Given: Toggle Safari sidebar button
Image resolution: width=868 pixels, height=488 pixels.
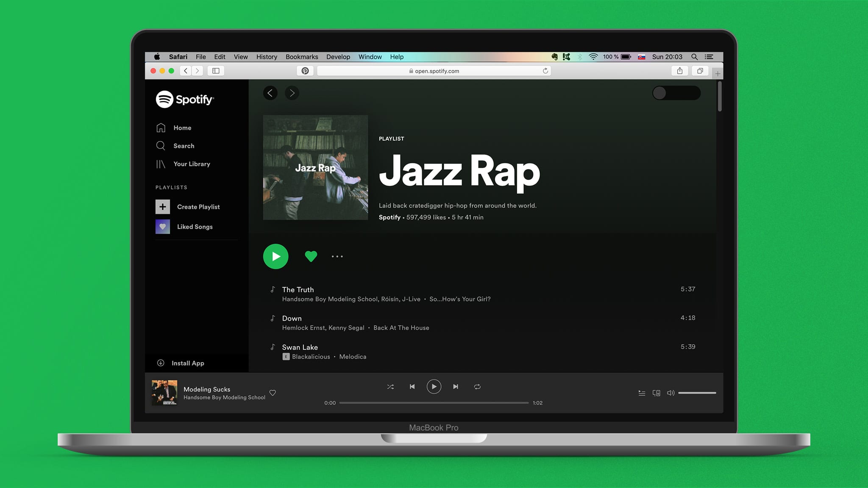Looking at the screenshot, I should pyautogui.click(x=216, y=71).
